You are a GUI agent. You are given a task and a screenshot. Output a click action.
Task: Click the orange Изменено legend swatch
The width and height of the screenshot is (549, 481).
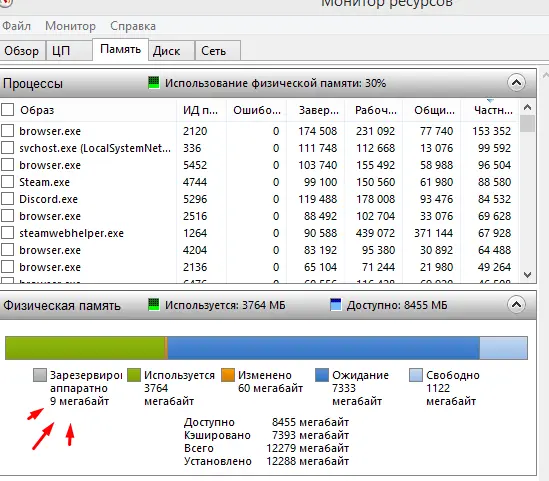pyautogui.click(x=228, y=375)
